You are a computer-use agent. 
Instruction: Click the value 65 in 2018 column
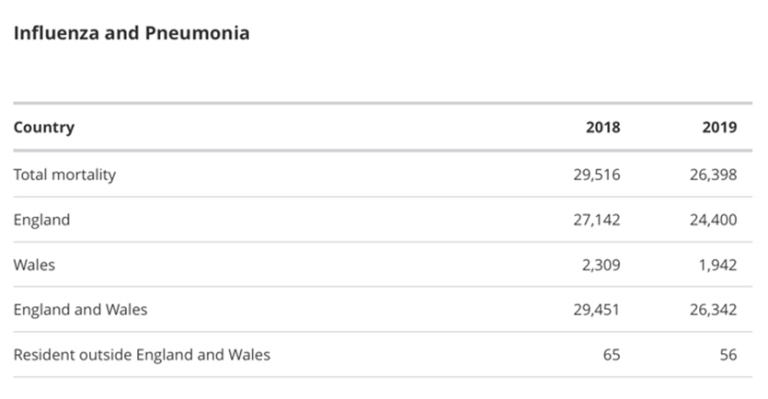tap(611, 355)
